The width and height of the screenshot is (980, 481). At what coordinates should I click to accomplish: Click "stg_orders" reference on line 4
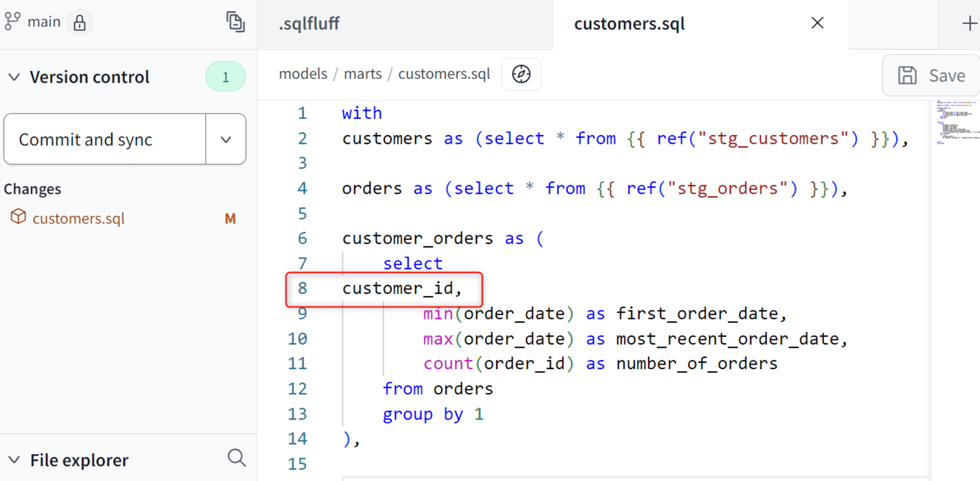727,189
